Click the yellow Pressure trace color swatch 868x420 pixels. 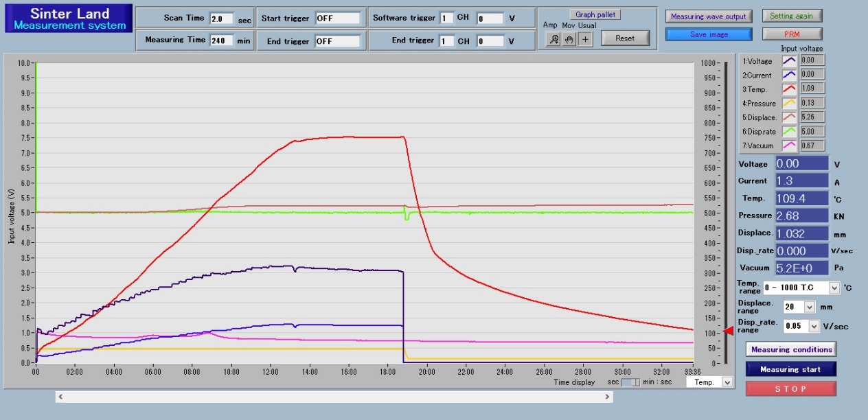tap(790, 104)
